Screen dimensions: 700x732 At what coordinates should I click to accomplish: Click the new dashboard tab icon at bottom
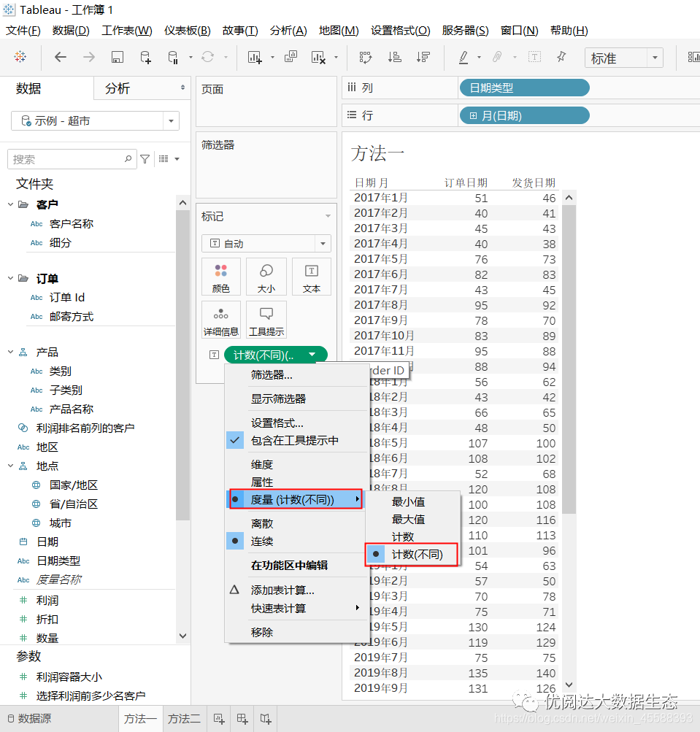pyautogui.click(x=242, y=719)
